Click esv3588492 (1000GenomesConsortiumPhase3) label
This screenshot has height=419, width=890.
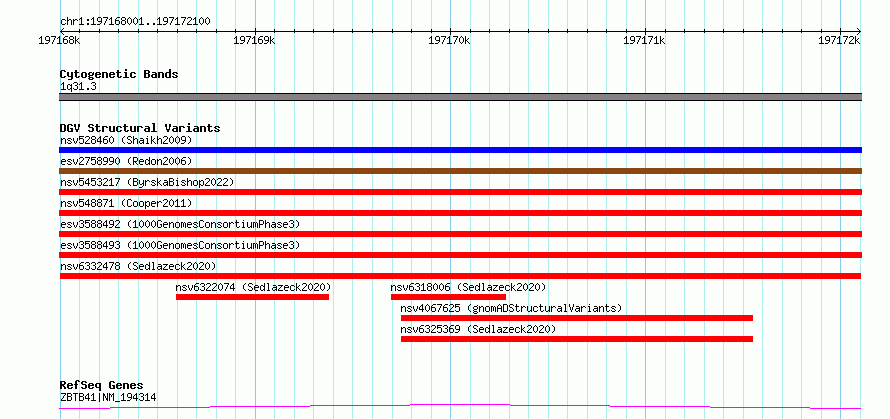click(180, 224)
